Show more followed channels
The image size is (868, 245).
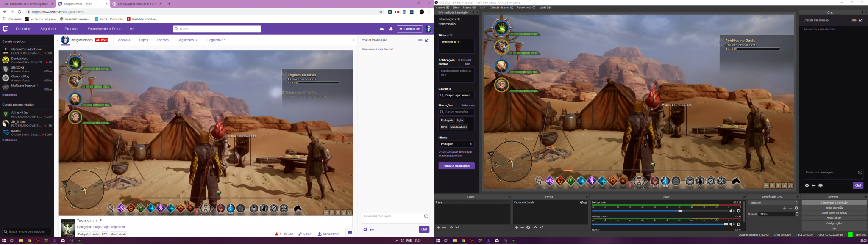pos(9,95)
